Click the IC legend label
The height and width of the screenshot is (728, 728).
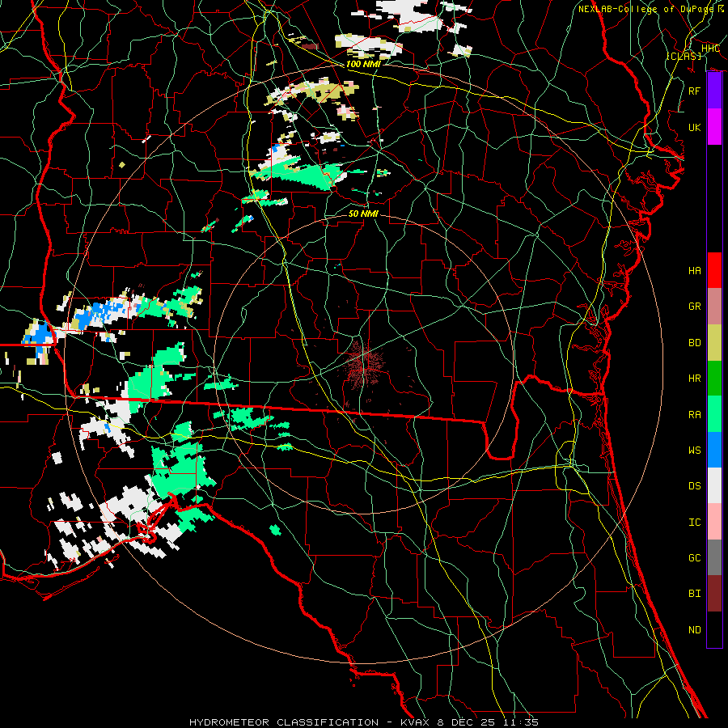point(695,523)
